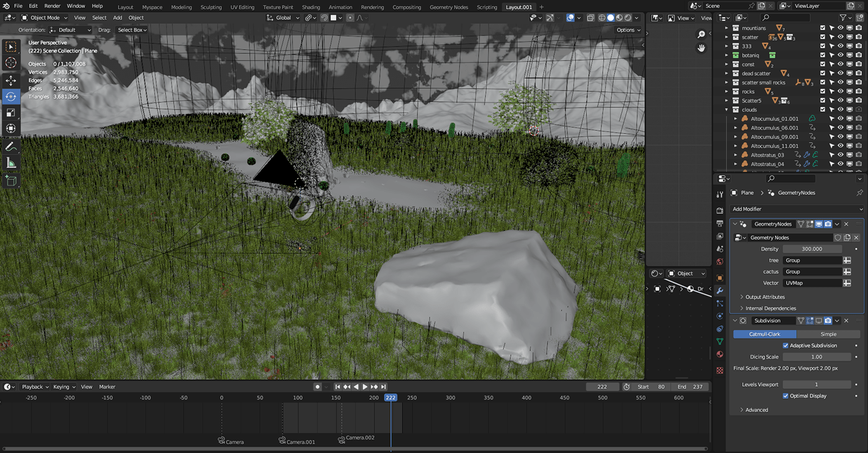
Task: Pick the Annotate tool
Action: tap(11, 147)
